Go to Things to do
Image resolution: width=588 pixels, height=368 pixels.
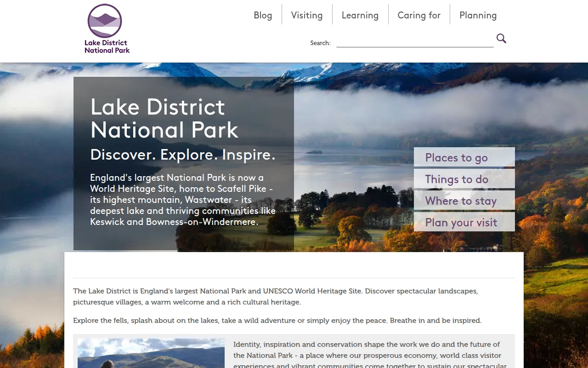(464, 178)
